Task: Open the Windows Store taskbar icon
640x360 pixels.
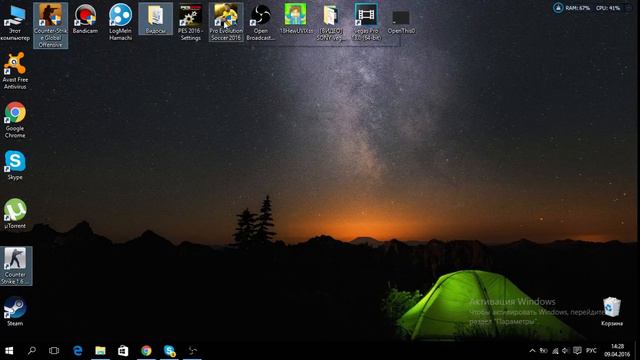Action: point(123,351)
